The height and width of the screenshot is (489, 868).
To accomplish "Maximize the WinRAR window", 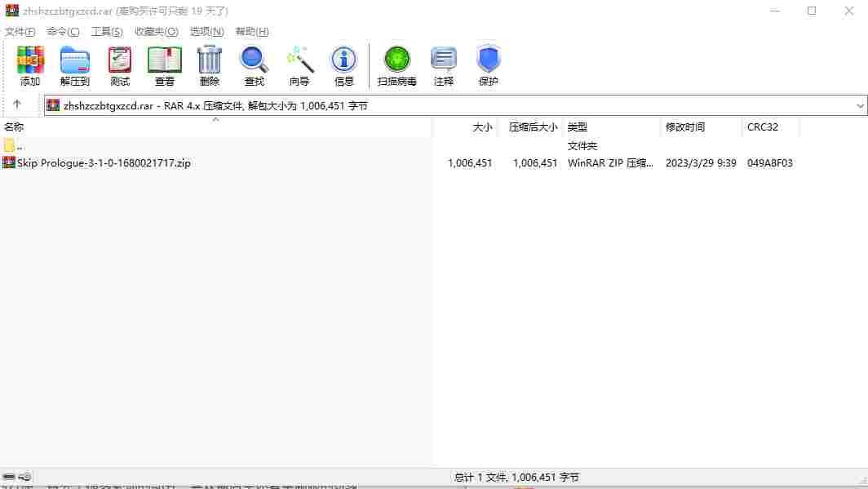I will [812, 11].
